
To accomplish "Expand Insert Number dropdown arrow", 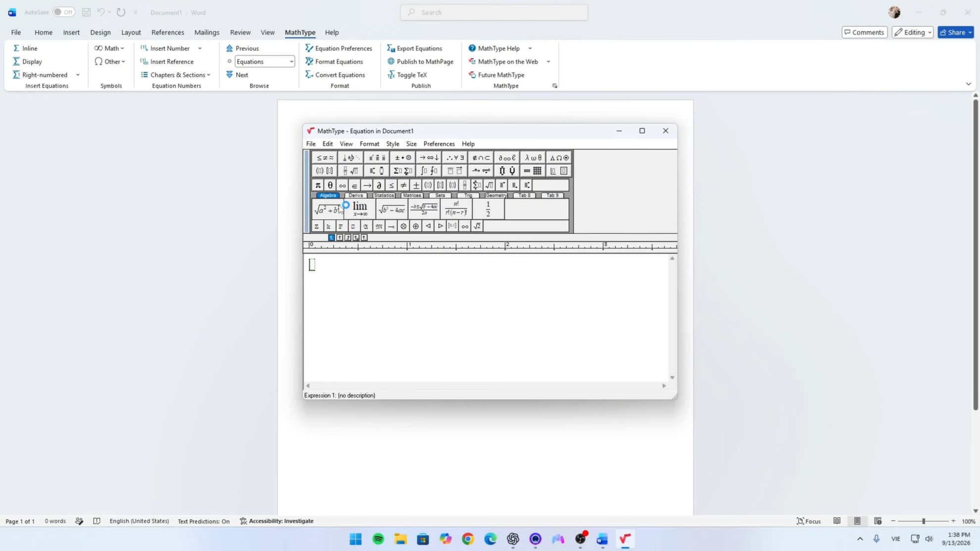I will tap(200, 48).
